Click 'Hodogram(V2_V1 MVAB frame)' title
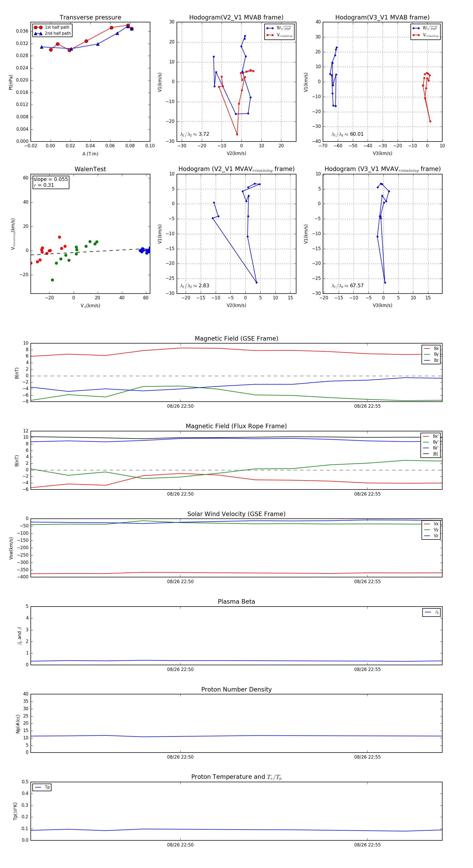Image resolution: width=473 pixels, height=868 pixels. coord(236,18)
